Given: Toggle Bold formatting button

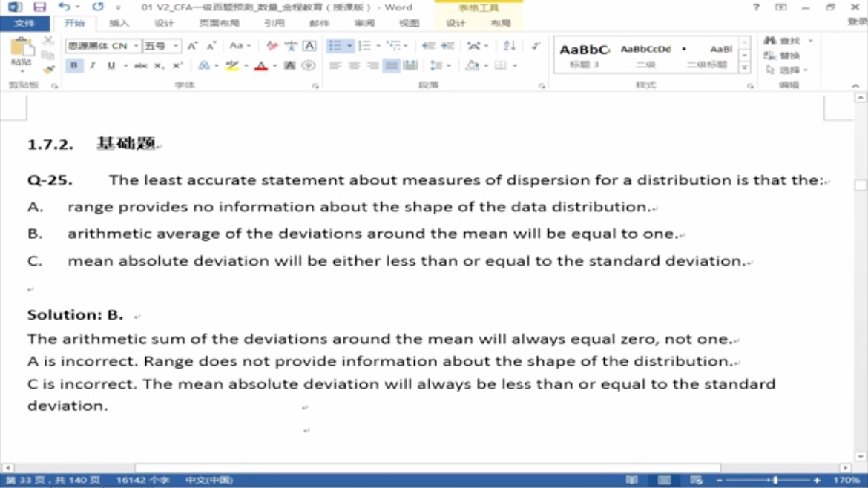Looking at the screenshot, I should [73, 66].
